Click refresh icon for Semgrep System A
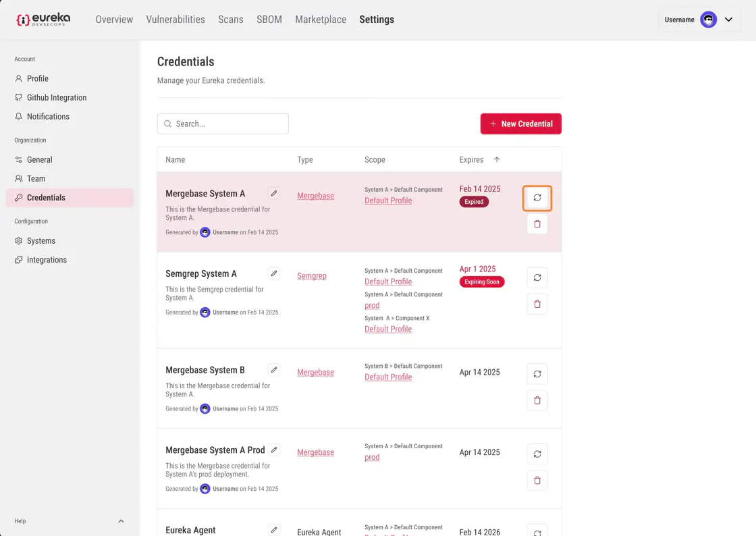The width and height of the screenshot is (756, 536). (x=537, y=277)
